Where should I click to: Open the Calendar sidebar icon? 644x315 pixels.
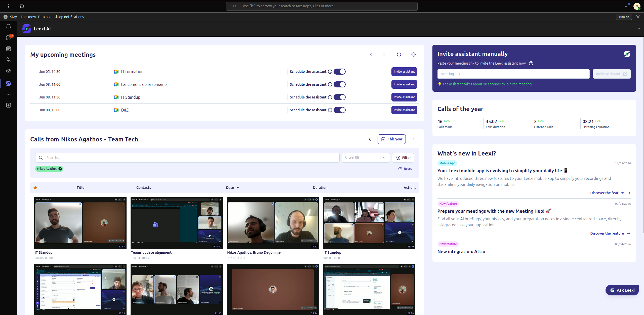coord(9,49)
